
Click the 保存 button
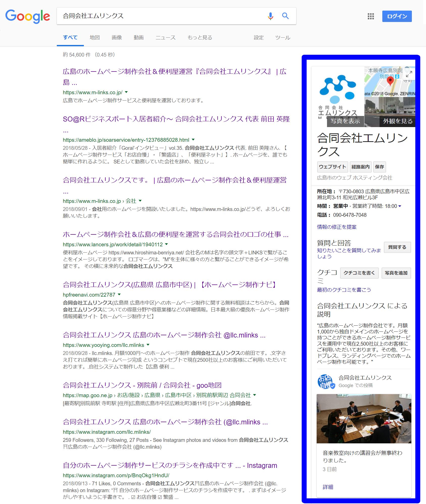coord(379,167)
